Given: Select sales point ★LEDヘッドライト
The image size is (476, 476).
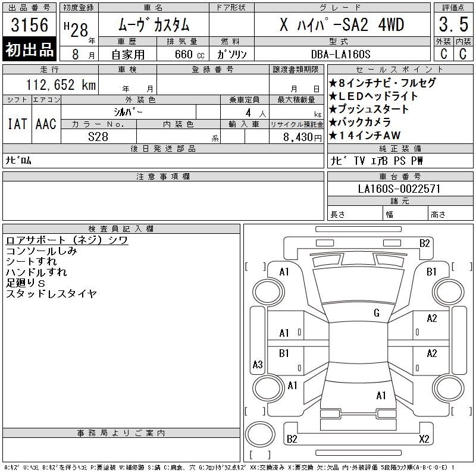Looking at the screenshot, I should pos(374,96).
